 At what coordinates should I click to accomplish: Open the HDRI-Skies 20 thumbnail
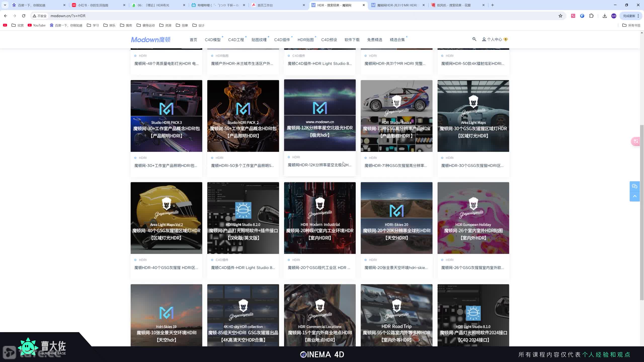point(396,218)
